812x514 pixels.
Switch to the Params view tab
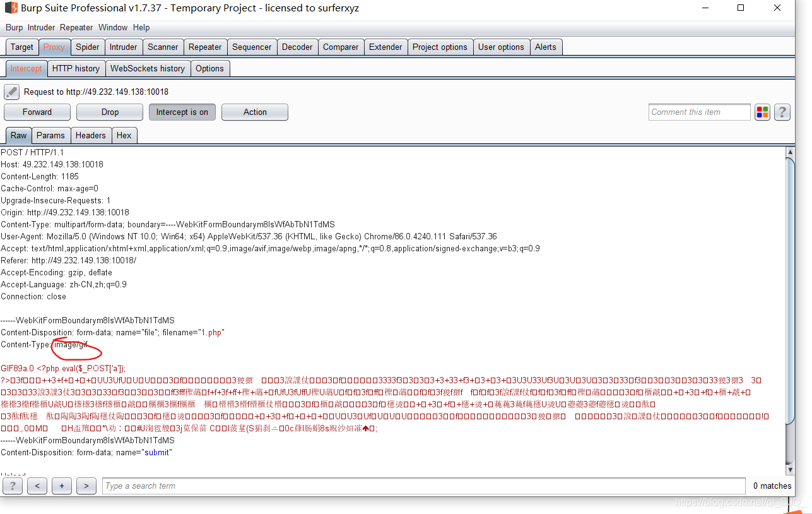[50, 135]
